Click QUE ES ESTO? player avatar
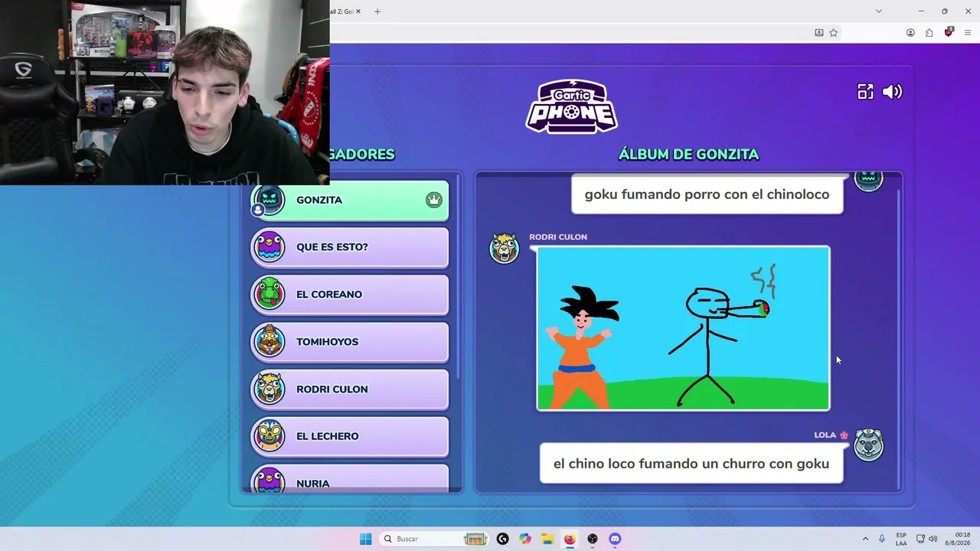Viewport: 980px width, 551px height. point(269,247)
